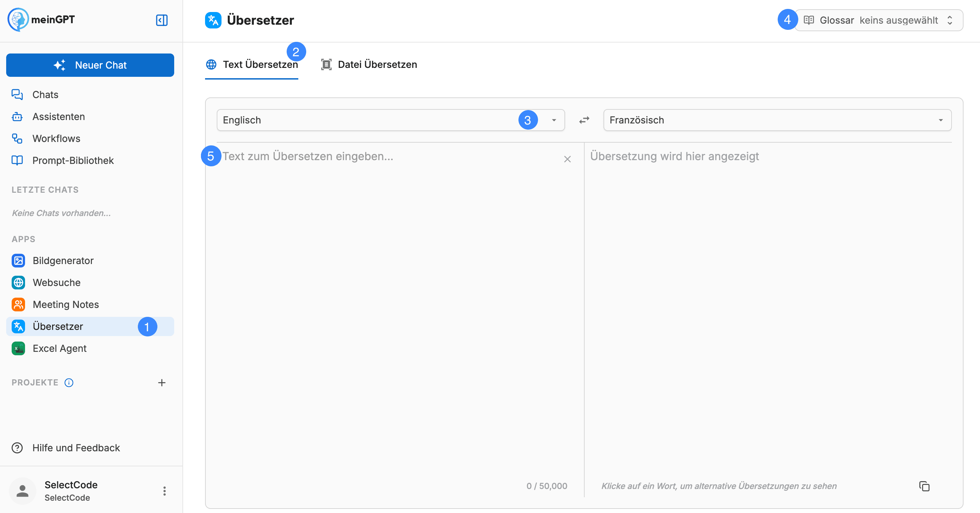Open the Glossar selection dropdown
The image size is (980, 513).
[x=879, y=20]
